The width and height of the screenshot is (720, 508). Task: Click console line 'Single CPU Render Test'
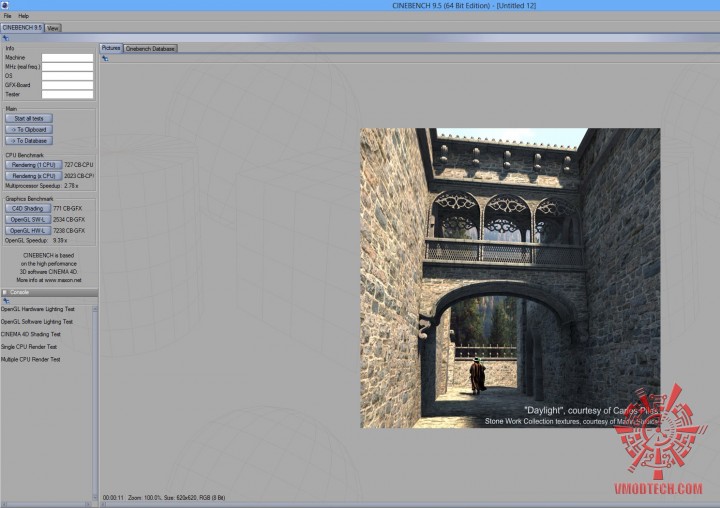click(x=29, y=347)
